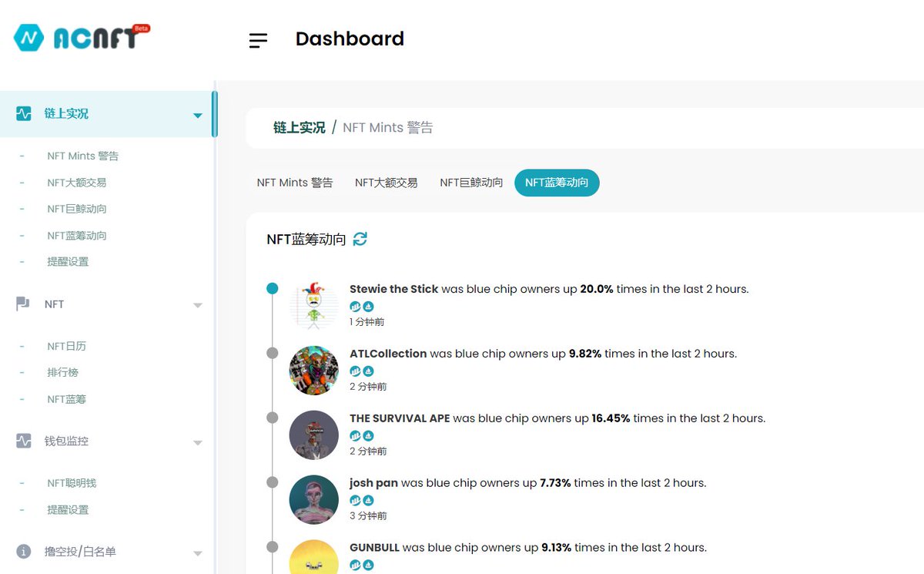This screenshot has height=574, width=924.
Task: Open NFT蓝筹 in the sidebar
Action: pos(67,399)
